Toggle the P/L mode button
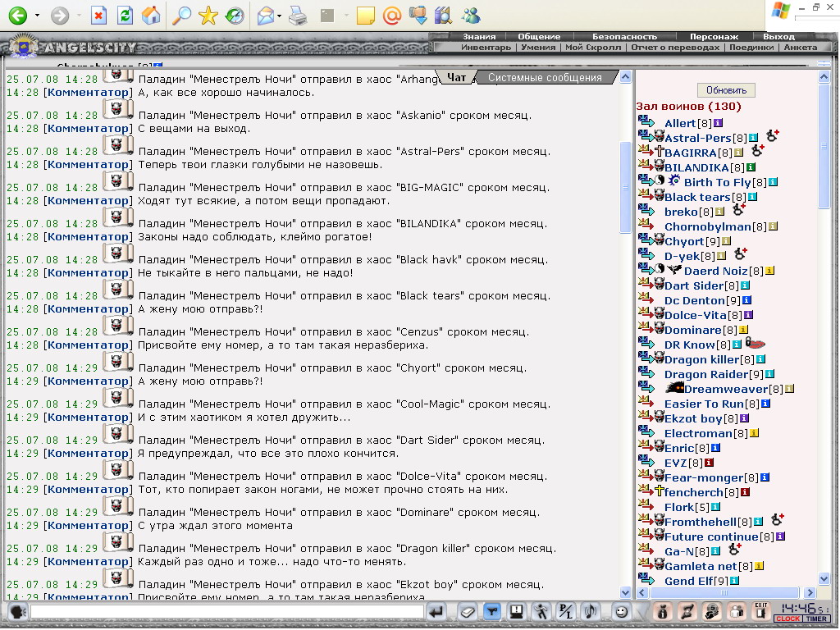The width and height of the screenshot is (840, 630). [x=566, y=611]
